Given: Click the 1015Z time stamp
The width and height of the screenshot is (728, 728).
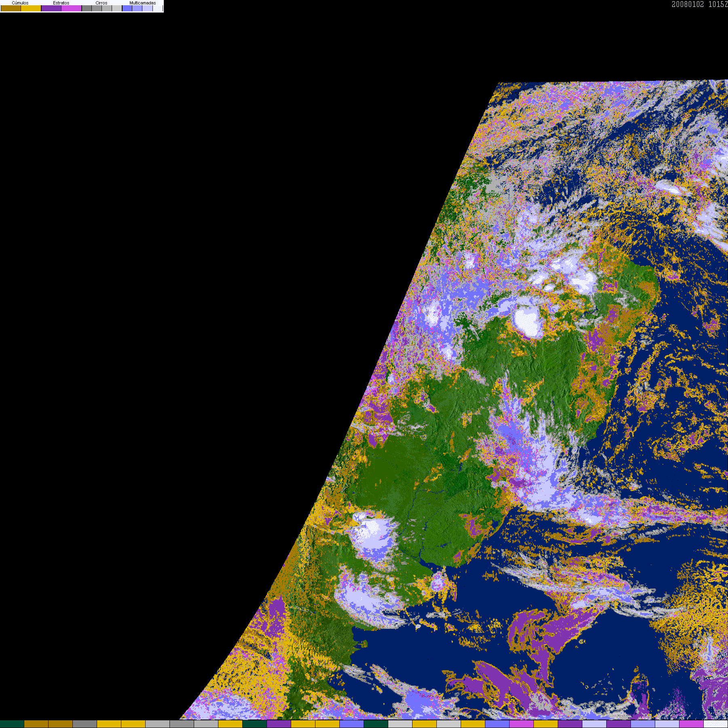Looking at the screenshot, I should [x=718, y=4].
